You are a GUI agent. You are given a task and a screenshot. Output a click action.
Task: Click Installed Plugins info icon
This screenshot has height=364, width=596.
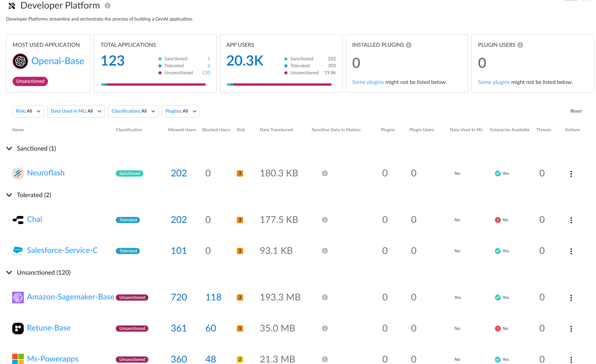[x=408, y=45]
